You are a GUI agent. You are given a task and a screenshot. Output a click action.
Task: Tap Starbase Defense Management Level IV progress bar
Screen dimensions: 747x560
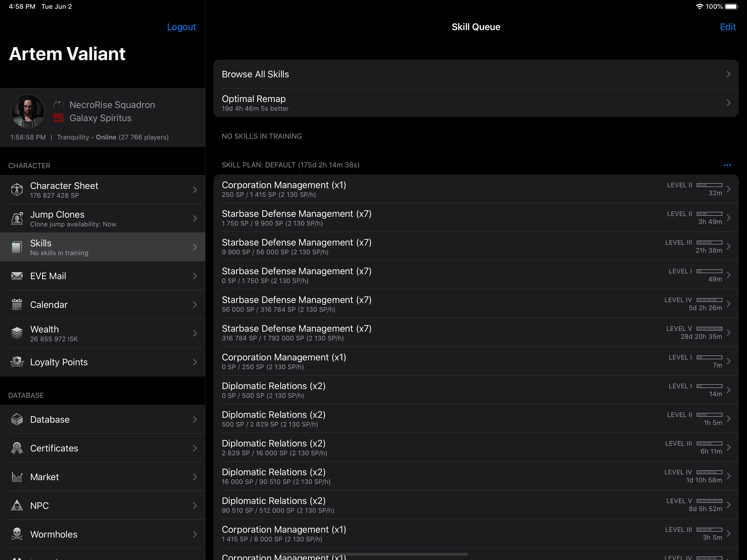click(709, 300)
